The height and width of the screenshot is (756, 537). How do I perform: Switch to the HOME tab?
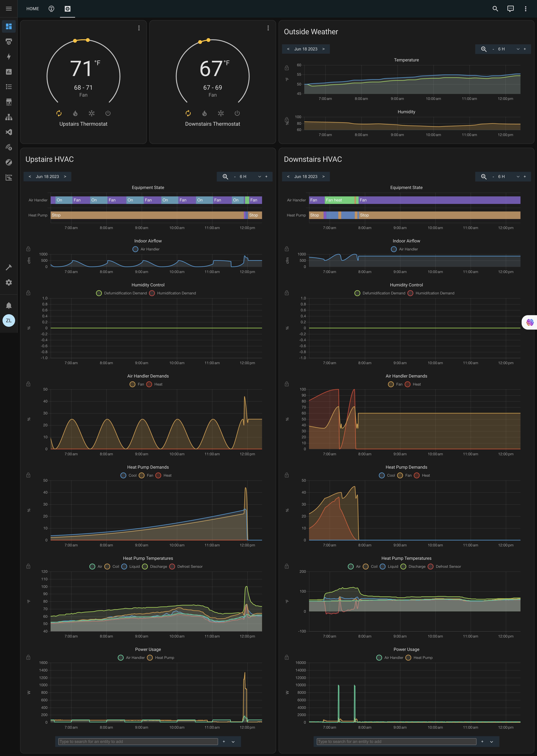click(x=32, y=9)
